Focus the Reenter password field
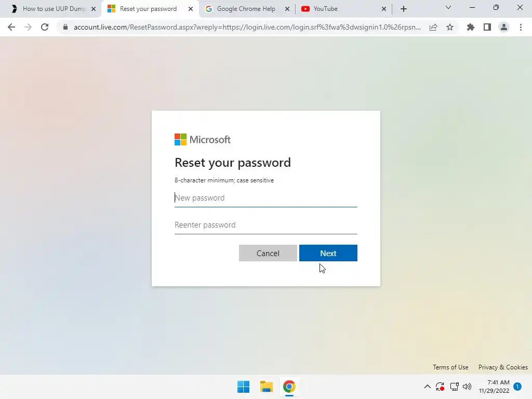The height and width of the screenshot is (399, 532). pyautogui.click(x=265, y=225)
